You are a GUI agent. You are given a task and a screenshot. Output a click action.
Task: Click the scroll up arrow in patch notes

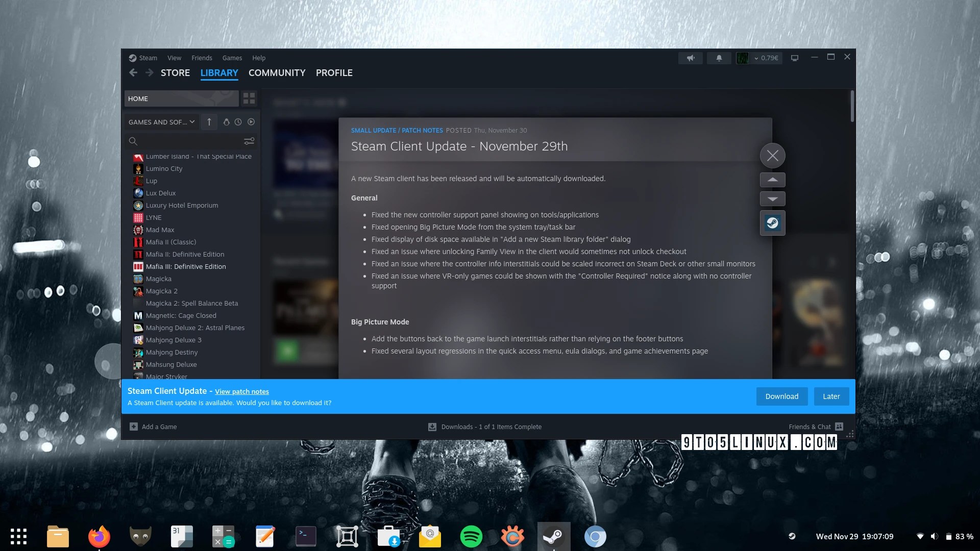click(x=773, y=179)
